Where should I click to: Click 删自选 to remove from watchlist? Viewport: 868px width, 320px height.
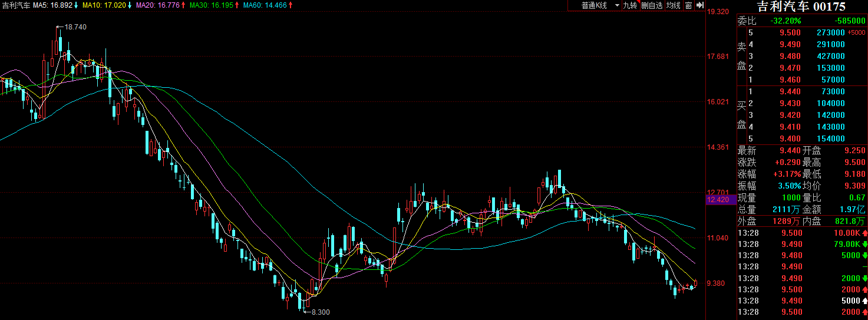[652, 5]
